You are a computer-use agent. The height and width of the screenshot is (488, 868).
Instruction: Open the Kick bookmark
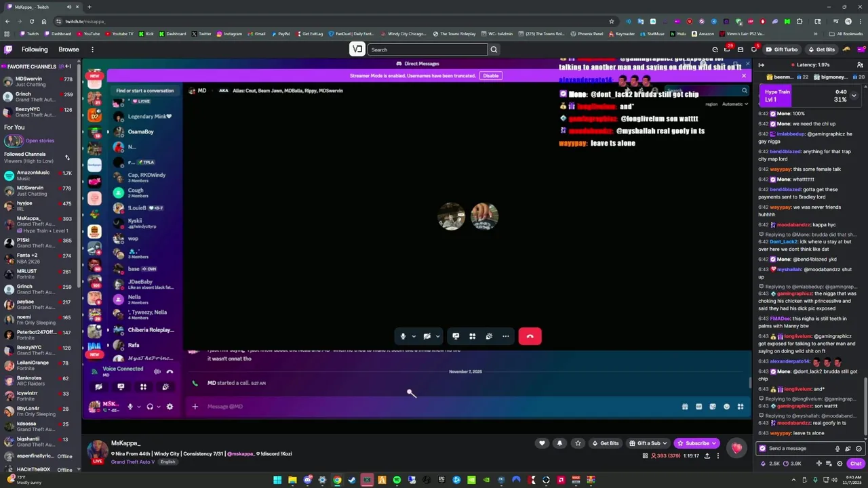tap(146, 34)
